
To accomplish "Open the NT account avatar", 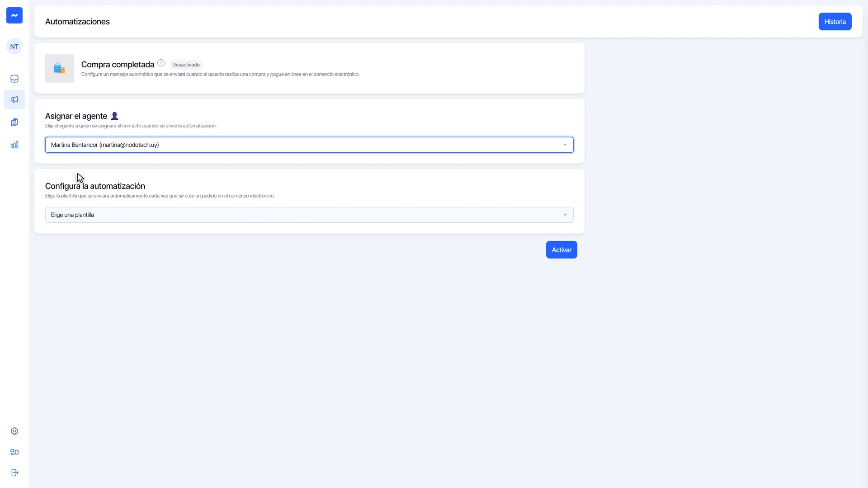I will 14,46.
